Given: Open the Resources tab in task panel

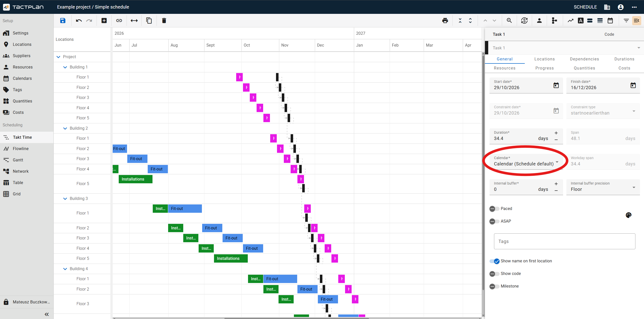Looking at the screenshot, I should 505,68.
